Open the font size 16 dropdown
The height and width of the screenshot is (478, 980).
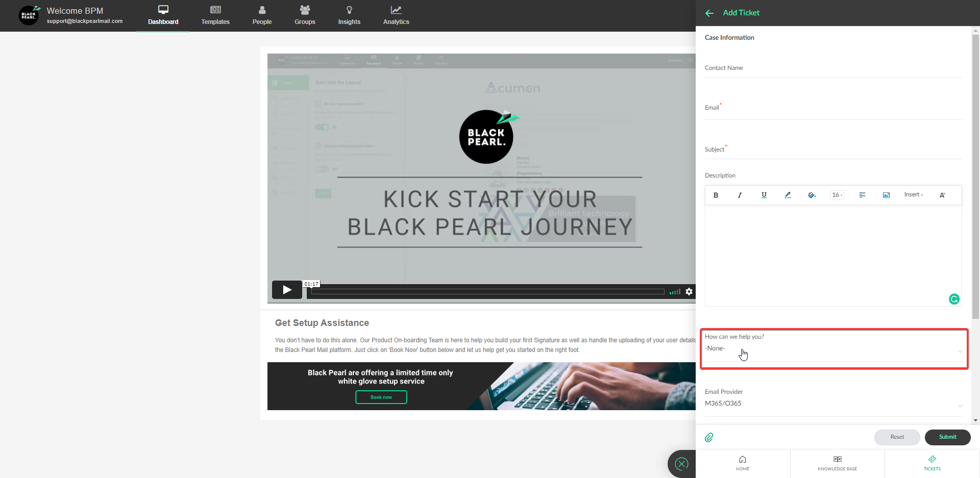837,195
